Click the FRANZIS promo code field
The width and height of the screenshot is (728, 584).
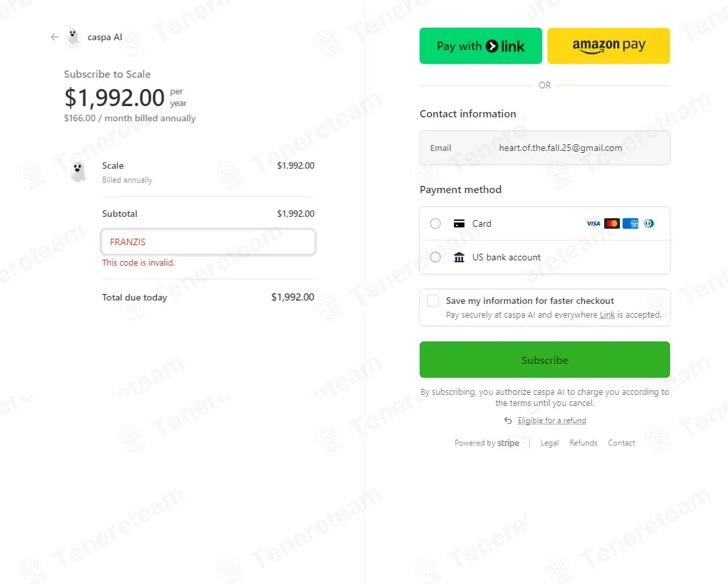pyautogui.click(x=208, y=243)
